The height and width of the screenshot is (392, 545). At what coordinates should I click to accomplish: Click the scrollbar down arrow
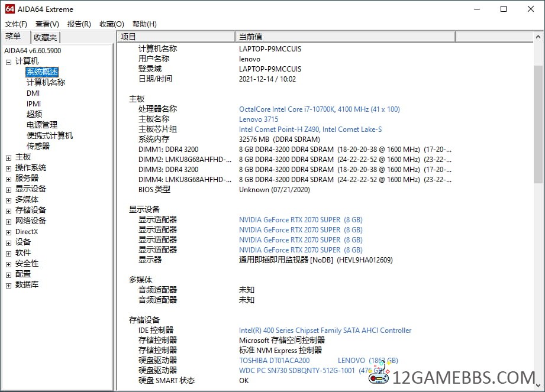[x=538, y=385]
